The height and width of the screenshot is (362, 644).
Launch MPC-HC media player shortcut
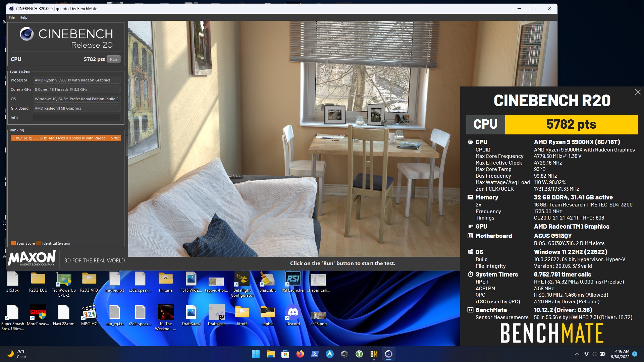click(x=89, y=315)
